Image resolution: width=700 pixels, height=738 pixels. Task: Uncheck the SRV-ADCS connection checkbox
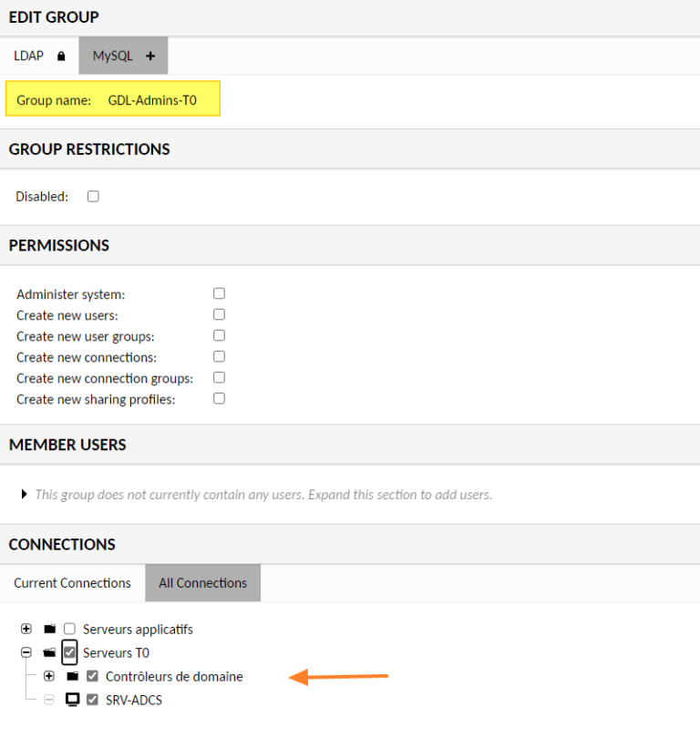click(92, 700)
